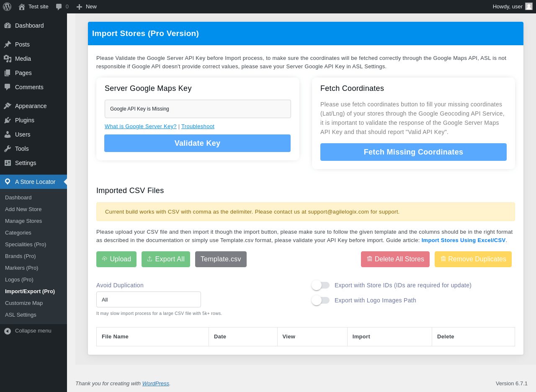Click the Date column header
536x392 pixels.
[243, 337]
